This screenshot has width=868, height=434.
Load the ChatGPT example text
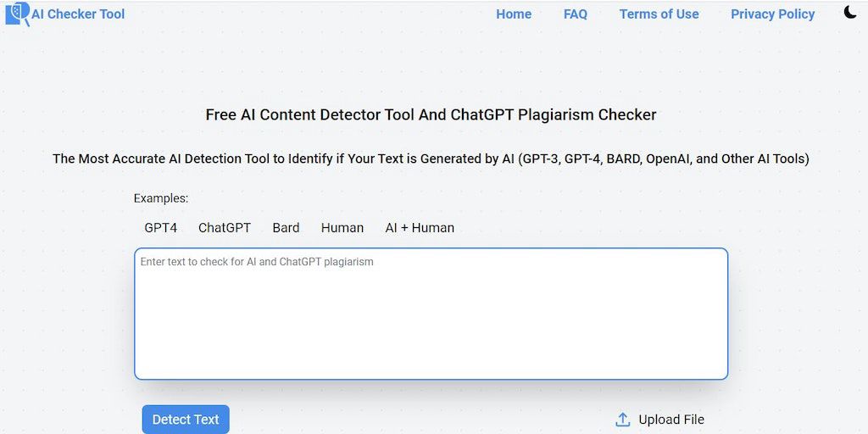224,227
